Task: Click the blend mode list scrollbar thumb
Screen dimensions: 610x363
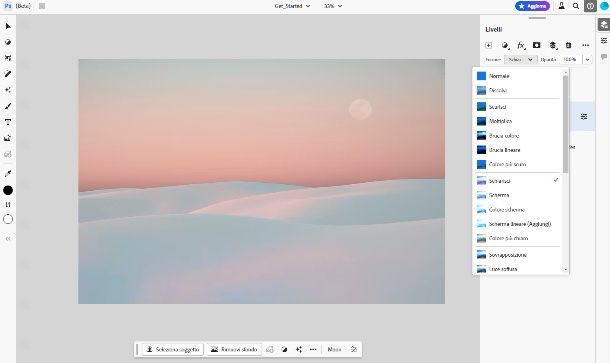Action: [x=566, y=124]
